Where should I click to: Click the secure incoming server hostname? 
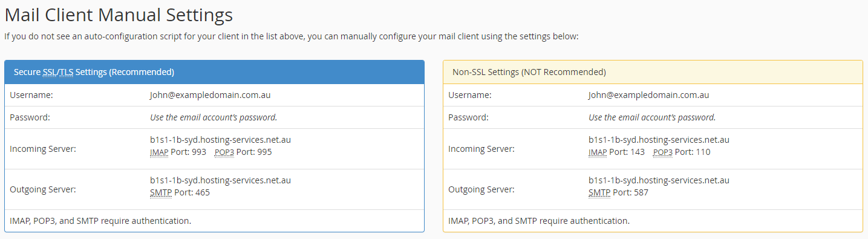tap(221, 140)
